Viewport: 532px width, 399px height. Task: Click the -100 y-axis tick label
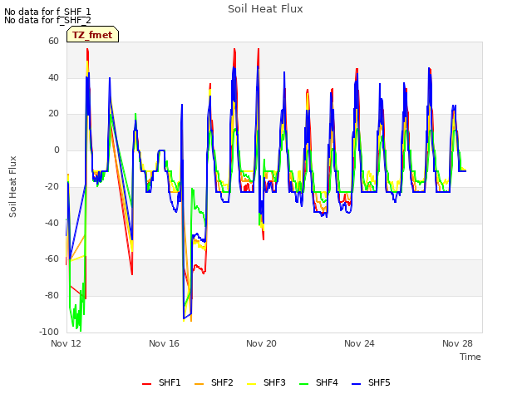tap(49, 332)
